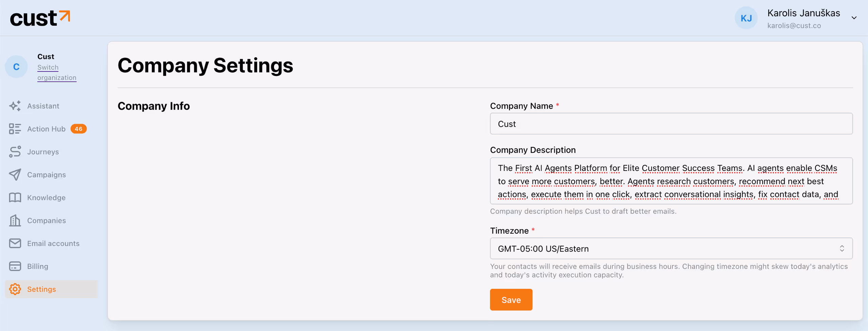Open Email accounts envelope icon
This screenshot has height=331, width=868.
[x=15, y=244]
